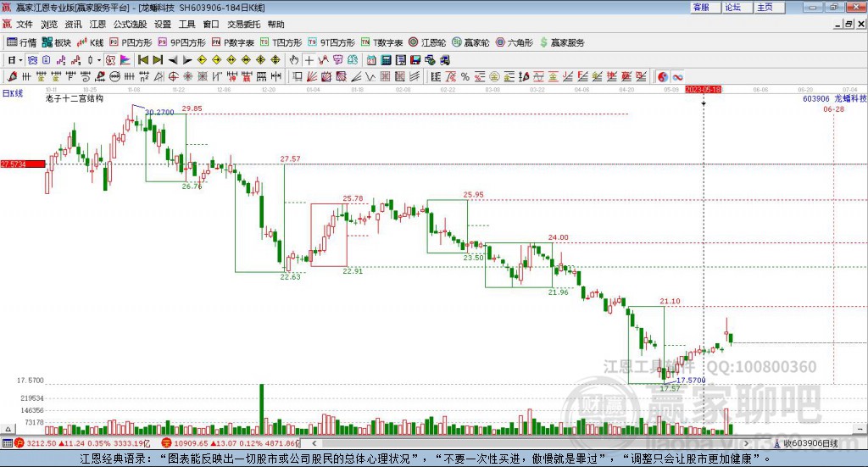Open the 设置 menu

coord(163,25)
